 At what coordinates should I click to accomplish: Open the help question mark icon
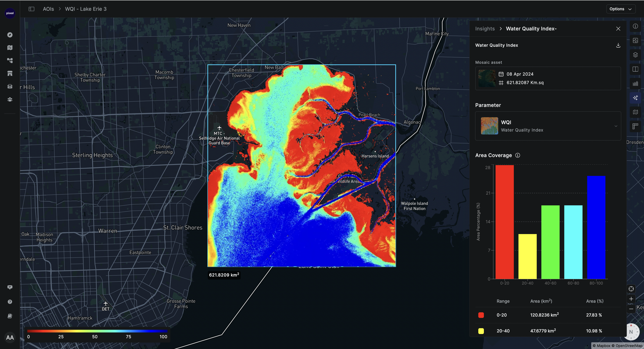[x=10, y=302]
